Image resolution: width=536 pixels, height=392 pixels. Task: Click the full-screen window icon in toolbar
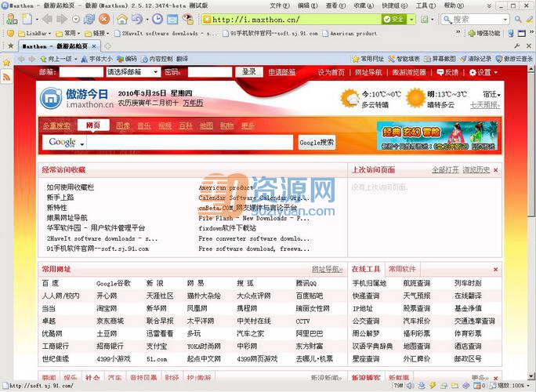[172, 19]
